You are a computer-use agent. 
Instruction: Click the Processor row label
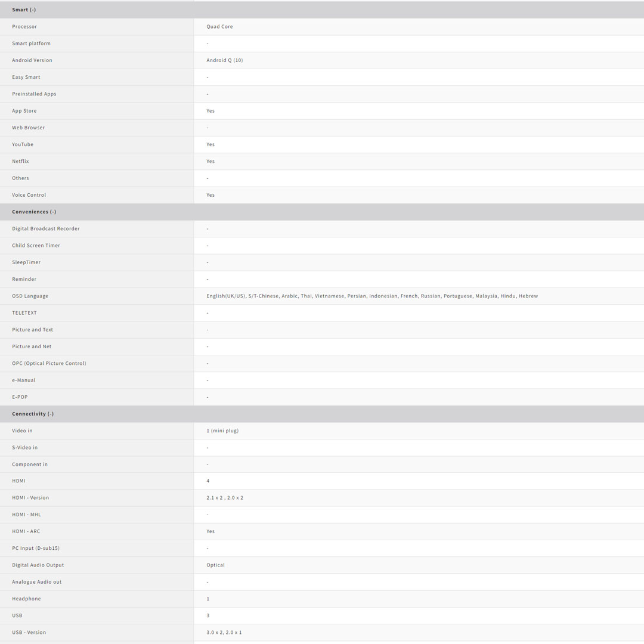point(24,27)
